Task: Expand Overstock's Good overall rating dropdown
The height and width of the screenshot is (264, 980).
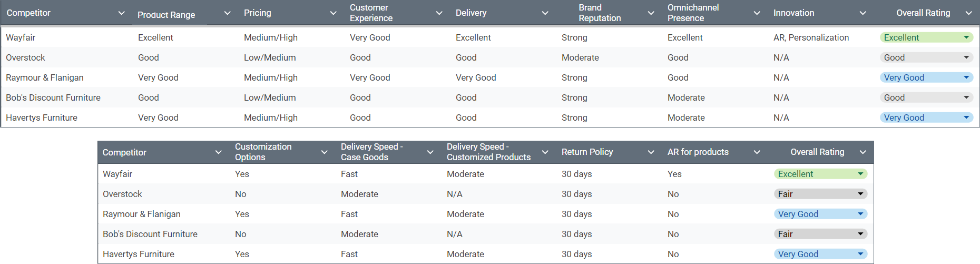Action: pyautogui.click(x=966, y=57)
